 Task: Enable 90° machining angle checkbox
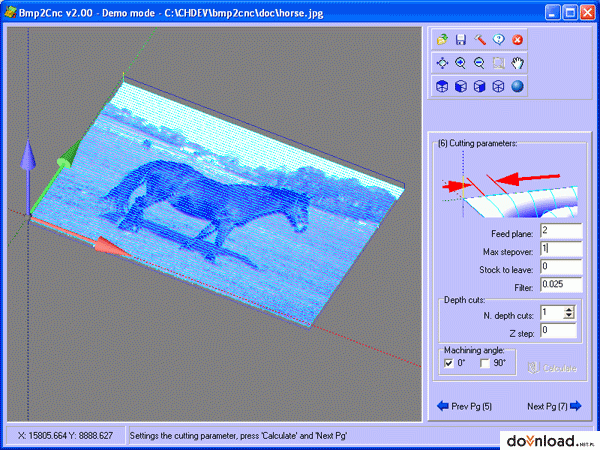[x=485, y=363]
